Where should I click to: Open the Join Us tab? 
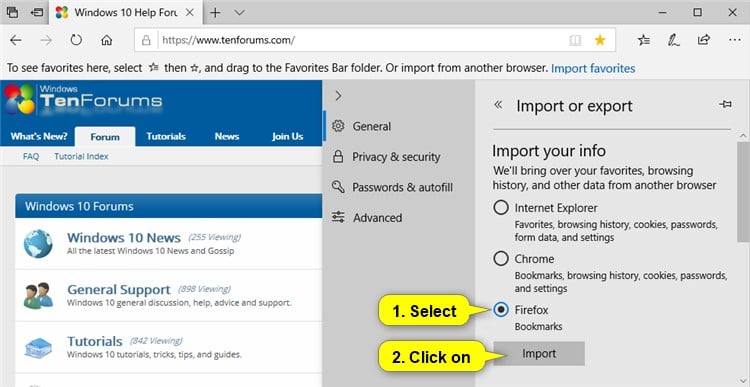287,136
